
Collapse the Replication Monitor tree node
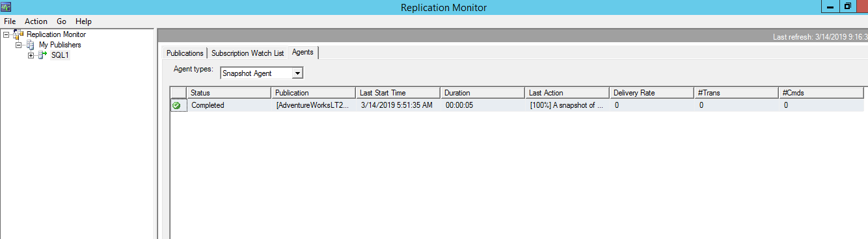7,34
